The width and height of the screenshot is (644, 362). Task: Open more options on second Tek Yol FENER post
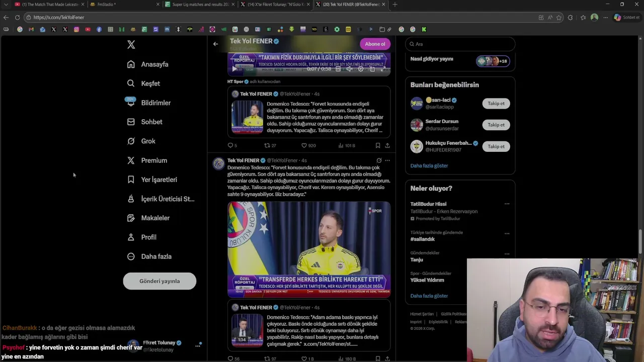387,160
